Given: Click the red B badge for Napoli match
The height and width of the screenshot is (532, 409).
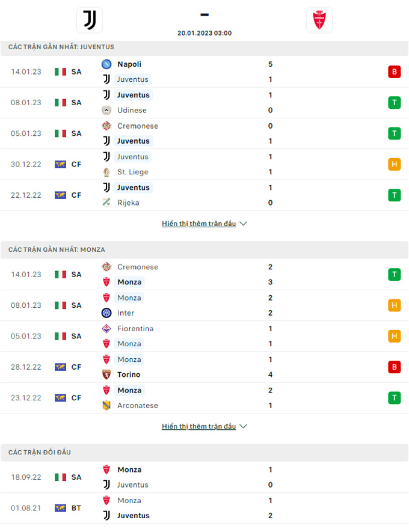Looking at the screenshot, I should point(395,72).
